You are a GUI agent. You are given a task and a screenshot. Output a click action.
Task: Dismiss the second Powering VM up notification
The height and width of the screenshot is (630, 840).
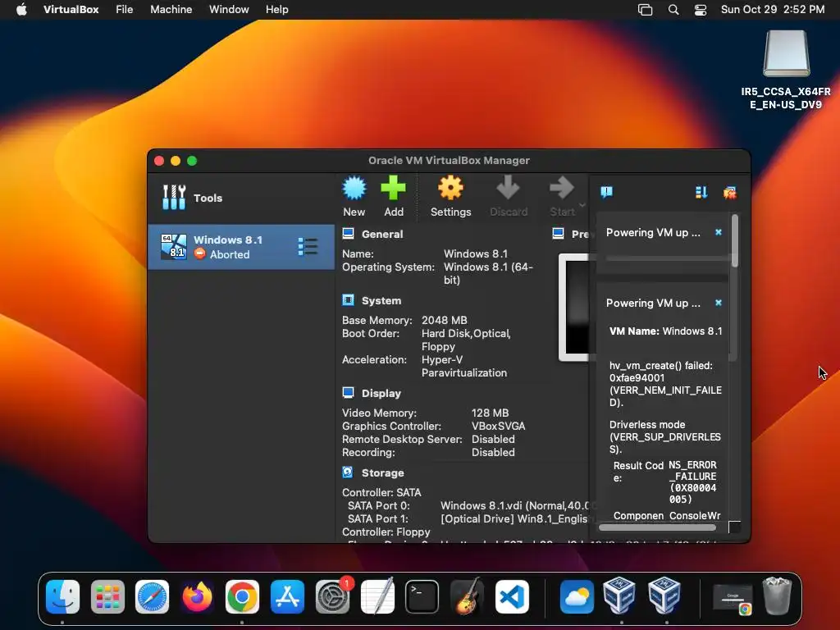pos(719,303)
